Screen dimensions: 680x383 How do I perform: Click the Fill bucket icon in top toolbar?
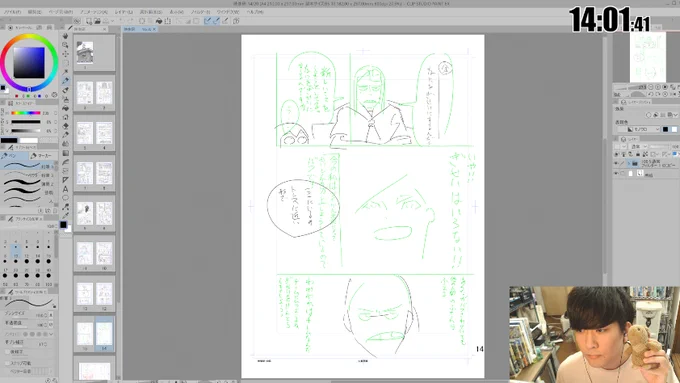point(159,20)
